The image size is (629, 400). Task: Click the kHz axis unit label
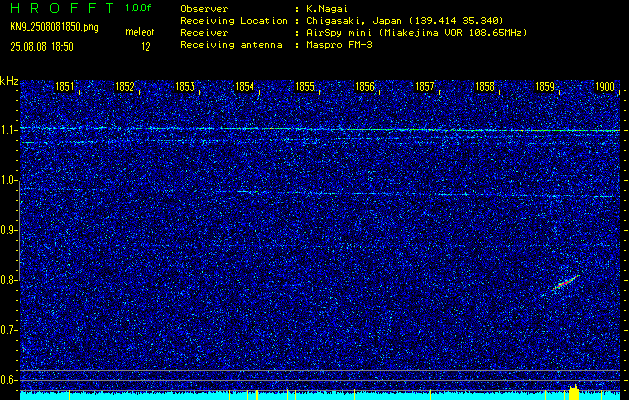(9, 81)
